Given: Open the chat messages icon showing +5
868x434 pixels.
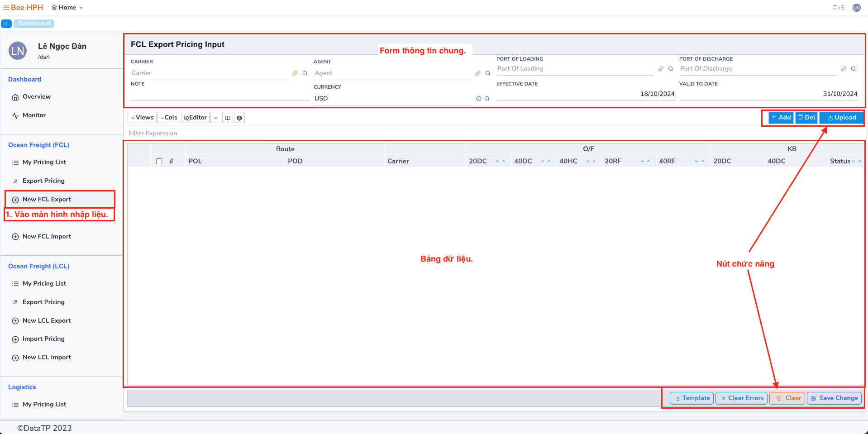Looking at the screenshot, I should pyautogui.click(x=838, y=7).
